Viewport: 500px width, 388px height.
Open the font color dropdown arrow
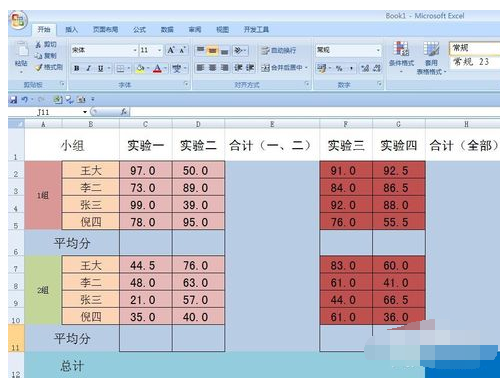pos(165,69)
